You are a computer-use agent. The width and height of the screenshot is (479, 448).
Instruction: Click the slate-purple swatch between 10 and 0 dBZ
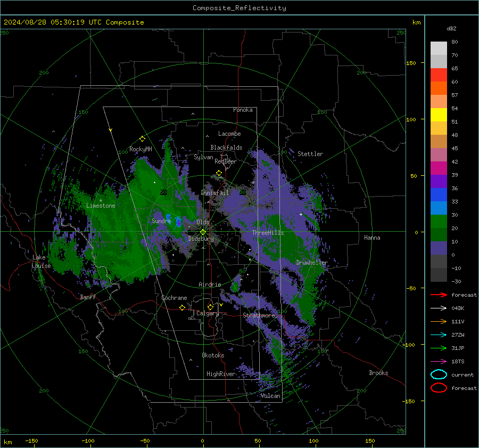tap(439, 248)
